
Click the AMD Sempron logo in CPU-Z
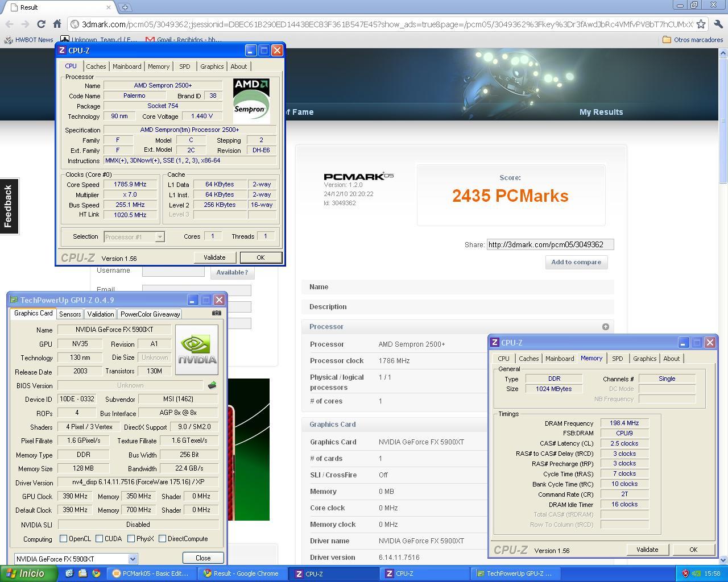[x=251, y=101]
